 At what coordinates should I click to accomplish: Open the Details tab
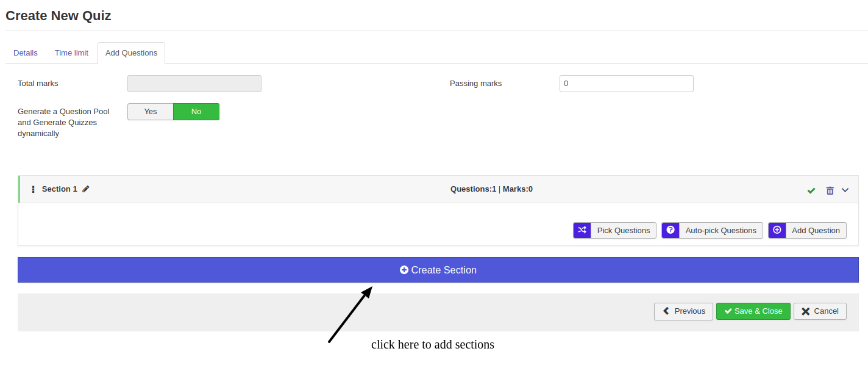click(x=26, y=53)
